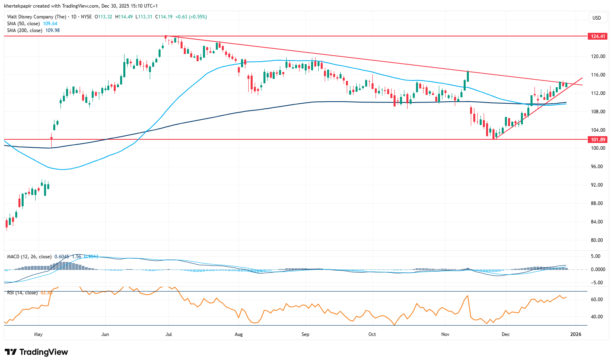The height and width of the screenshot is (364, 613).
Task: Click the chart attribution text at top
Action: 81,6
